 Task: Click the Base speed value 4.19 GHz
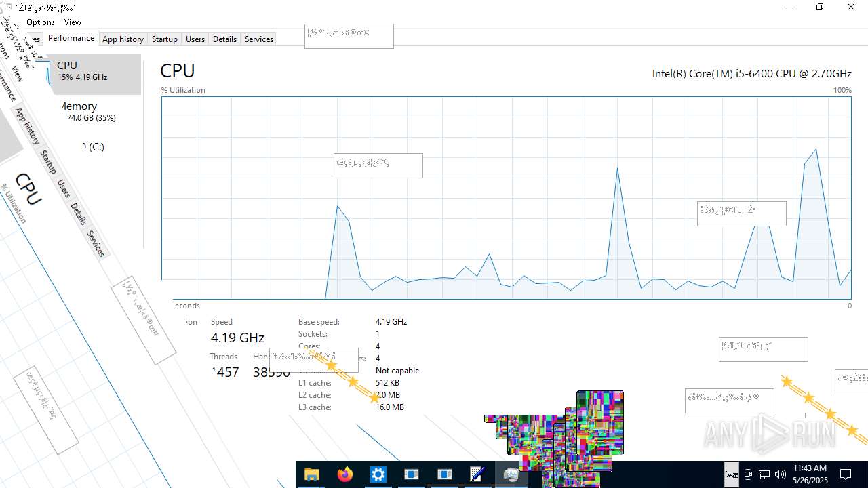click(391, 322)
